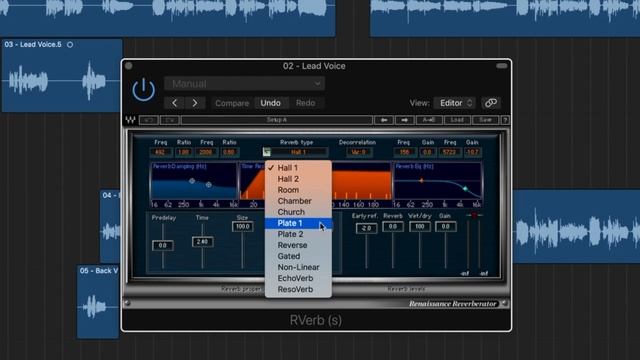Click the Predelay slider handle 0.0
This screenshot has width=640, height=360.
click(x=162, y=245)
